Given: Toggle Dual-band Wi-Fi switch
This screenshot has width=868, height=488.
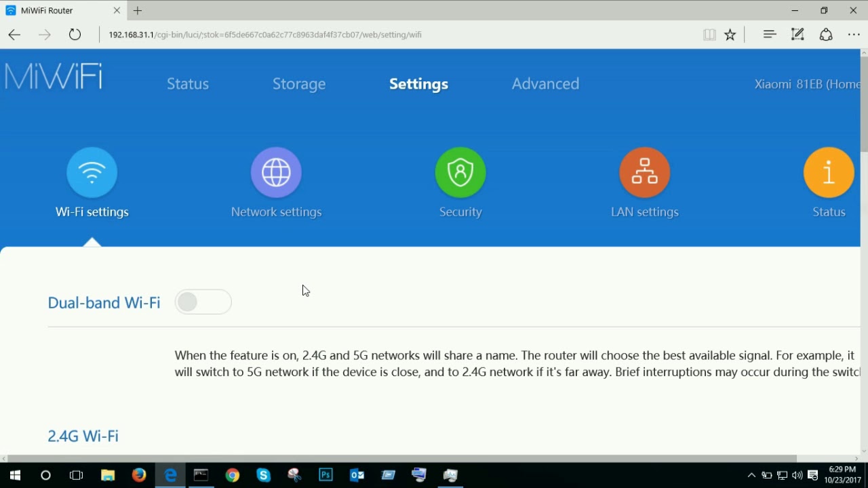Looking at the screenshot, I should click(203, 302).
